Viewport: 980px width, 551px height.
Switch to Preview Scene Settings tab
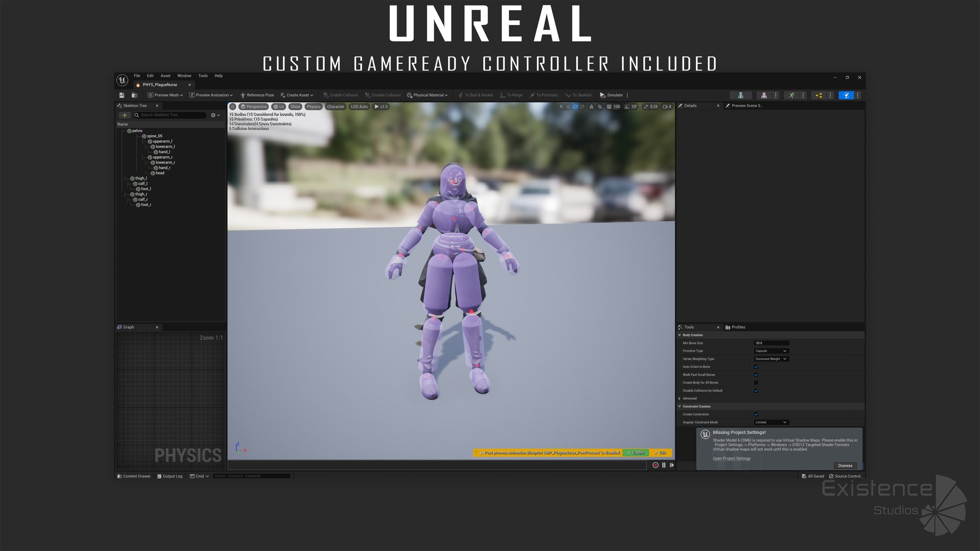(x=744, y=106)
